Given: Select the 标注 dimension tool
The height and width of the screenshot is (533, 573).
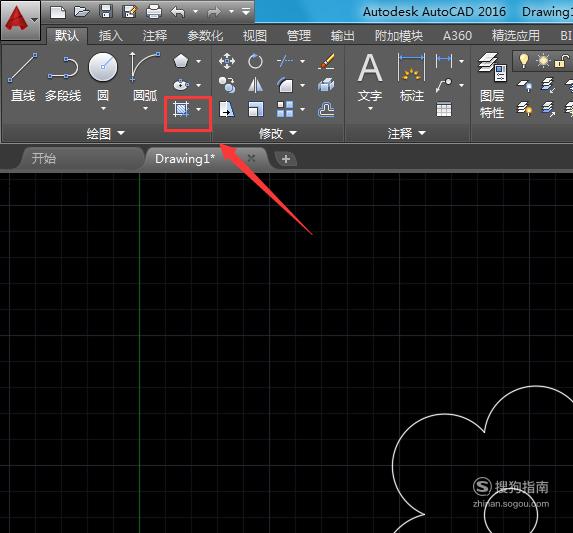Looking at the screenshot, I should [412, 78].
